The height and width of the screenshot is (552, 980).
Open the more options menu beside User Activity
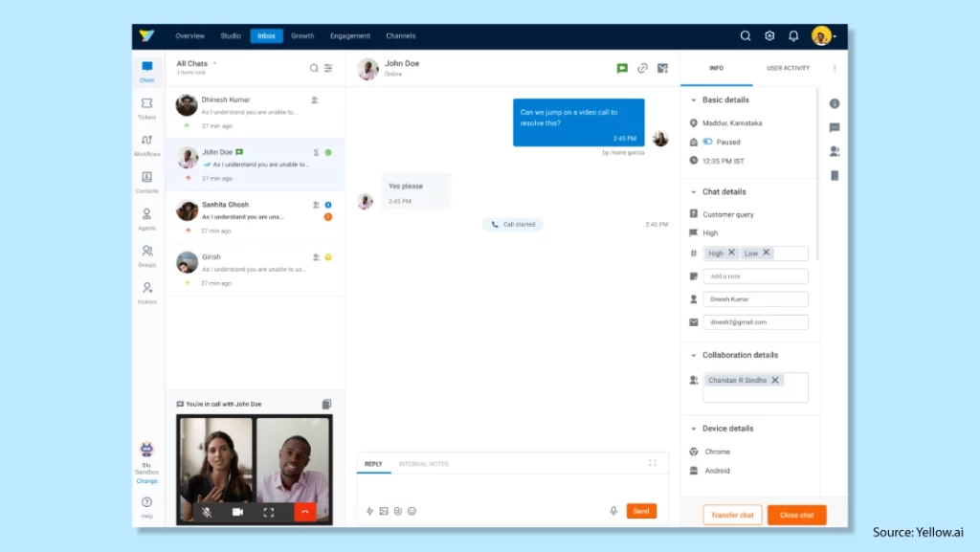pos(835,68)
